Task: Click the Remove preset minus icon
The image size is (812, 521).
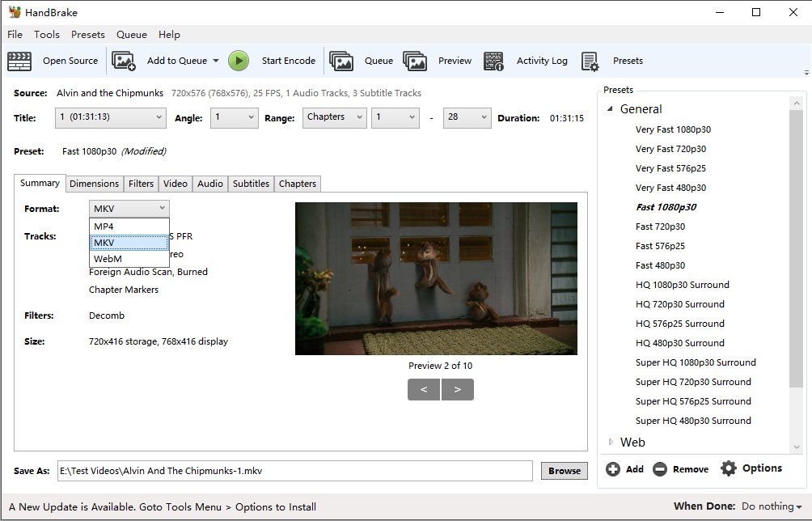Action: [660, 469]
